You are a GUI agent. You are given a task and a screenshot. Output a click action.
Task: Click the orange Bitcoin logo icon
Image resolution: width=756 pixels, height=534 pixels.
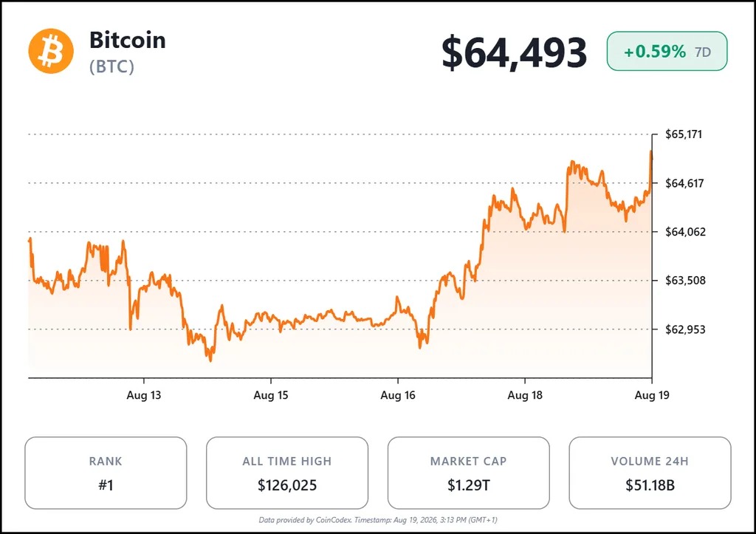coord(51,51)
